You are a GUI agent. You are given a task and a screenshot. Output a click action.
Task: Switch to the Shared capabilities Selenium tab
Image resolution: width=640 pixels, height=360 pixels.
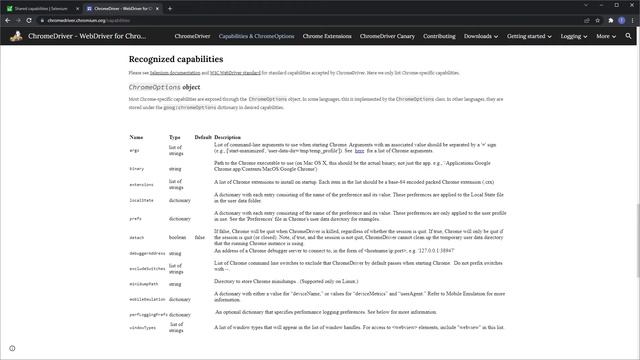(x=41, y=8)
